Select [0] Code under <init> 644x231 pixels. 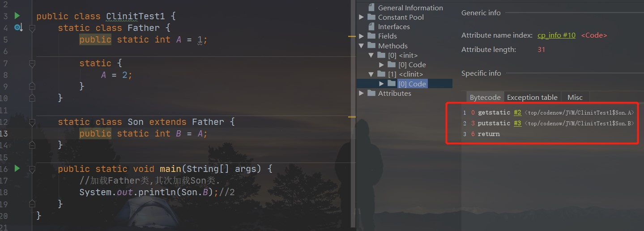point(412,65)
